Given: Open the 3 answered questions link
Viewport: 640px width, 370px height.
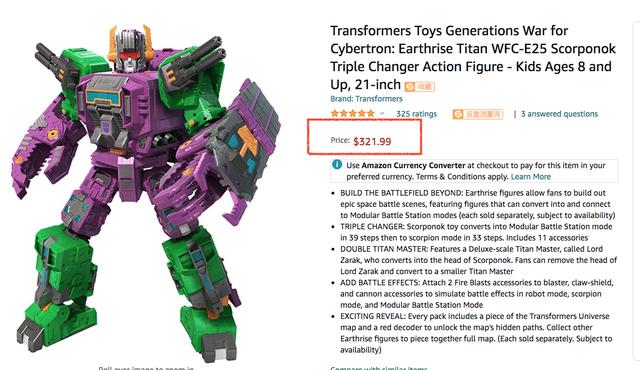Looking at the screenshot, I should 559,114.
